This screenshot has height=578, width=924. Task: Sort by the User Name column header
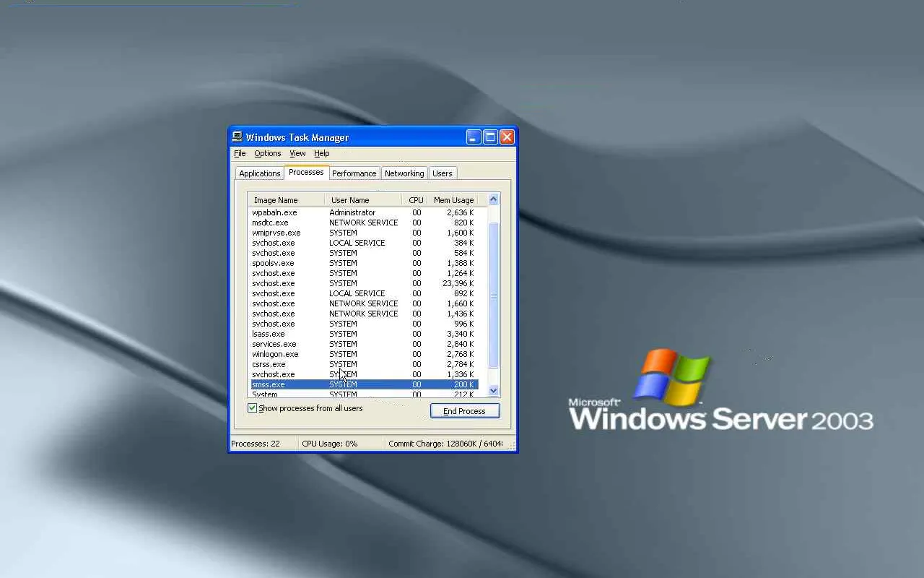point(363,200)
